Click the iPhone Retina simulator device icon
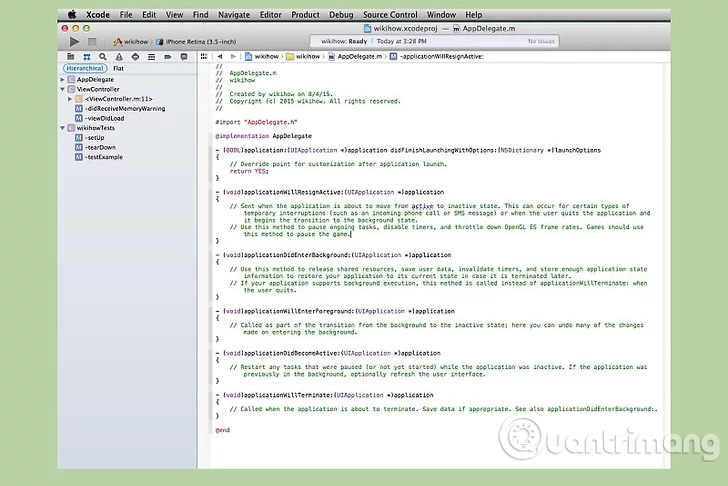 (x=160, y=42)
